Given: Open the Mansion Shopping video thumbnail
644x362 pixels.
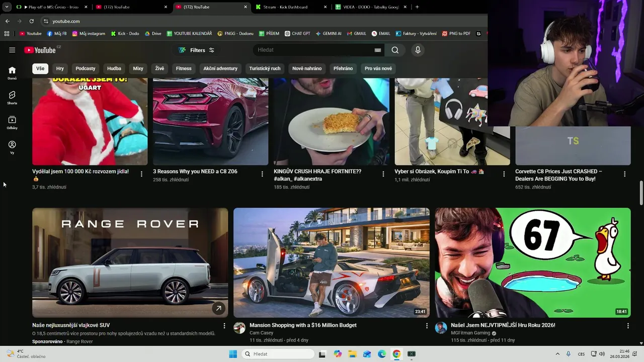Looking at the screenshot, I should click(x=331, y=262).
